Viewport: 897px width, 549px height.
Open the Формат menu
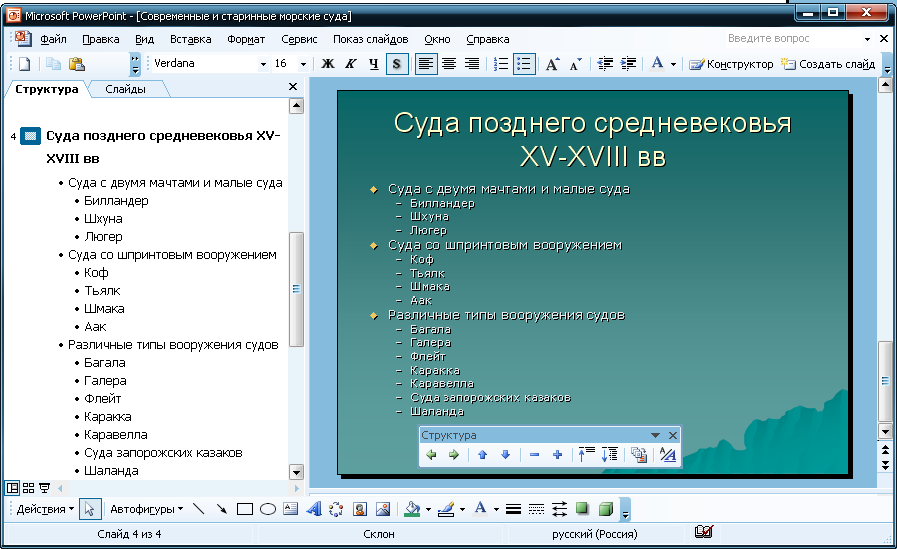coord(246,39)
